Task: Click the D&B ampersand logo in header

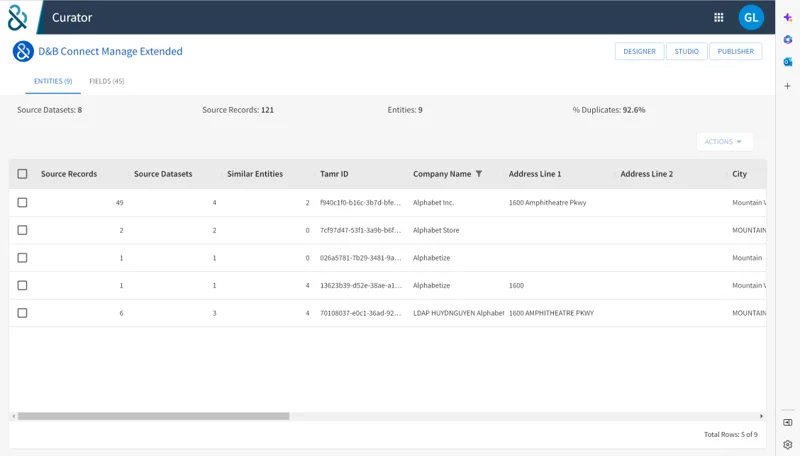Action: pyautogui.click(x=17, y=17)
